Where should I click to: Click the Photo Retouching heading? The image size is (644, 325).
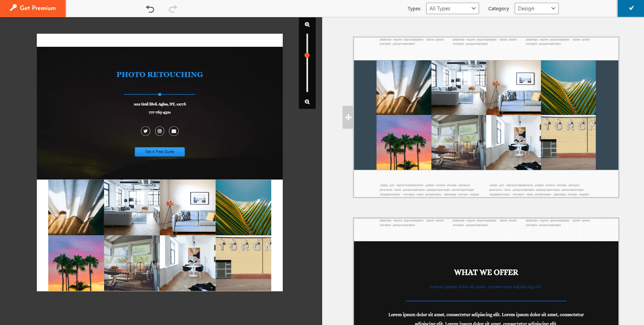pyautogui.click(x=160, y=75)
